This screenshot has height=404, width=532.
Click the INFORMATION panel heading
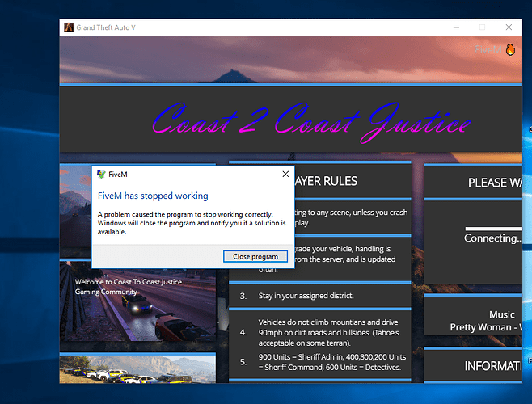coord(493,366)
